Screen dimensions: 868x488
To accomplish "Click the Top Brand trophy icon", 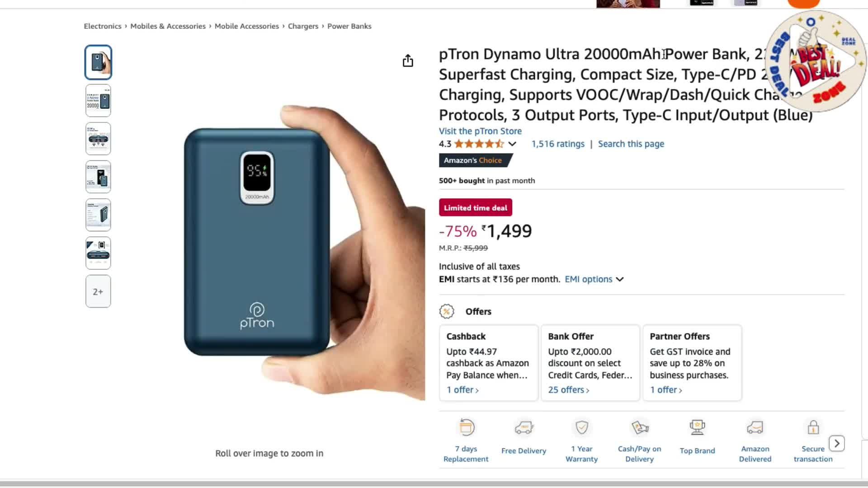I will tap(697, 427).
